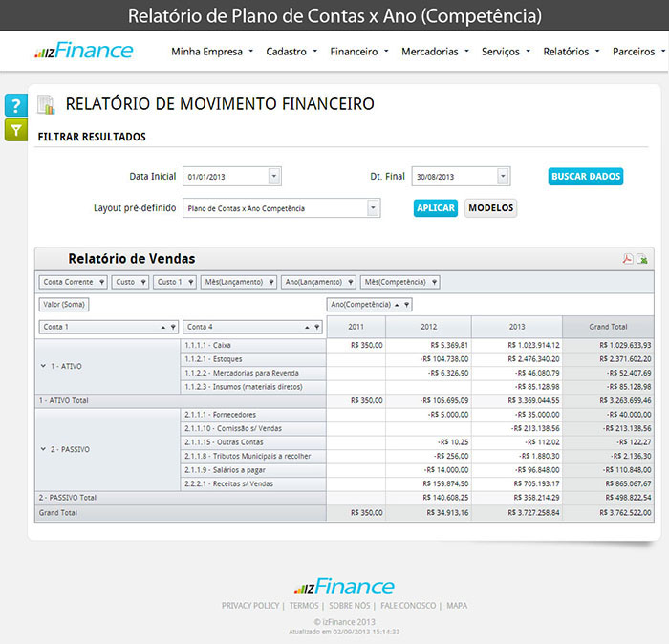Click the report document icon beside the title
Image resolution: width=669 pixels, height=644 pixels.
tap(46, 104)
